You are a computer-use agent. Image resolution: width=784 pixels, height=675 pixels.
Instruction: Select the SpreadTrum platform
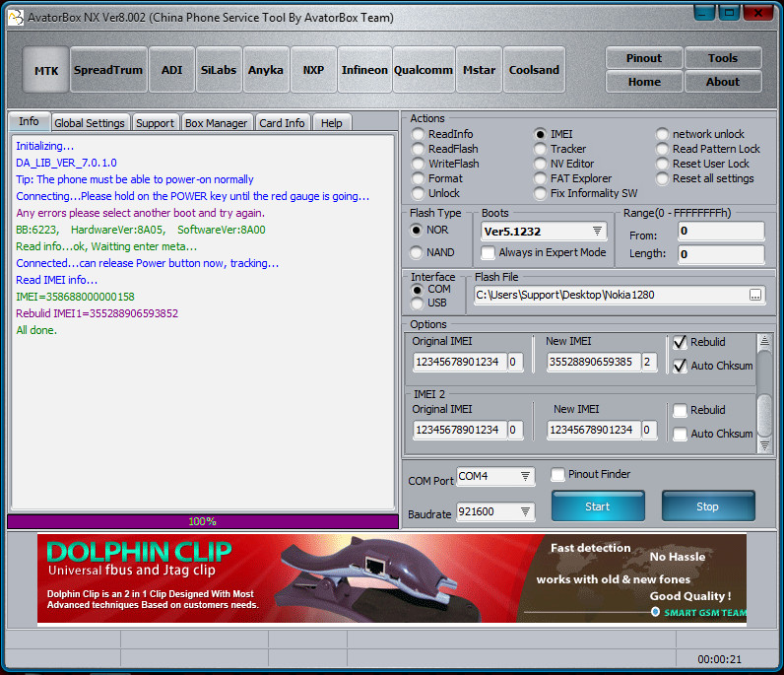[108, 70]
